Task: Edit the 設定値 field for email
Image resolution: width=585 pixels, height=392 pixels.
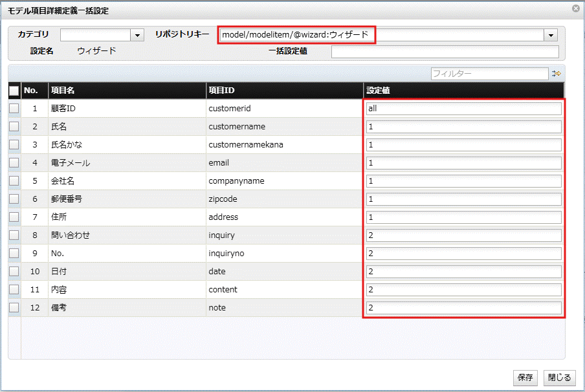Action: [x=464, y=163]
